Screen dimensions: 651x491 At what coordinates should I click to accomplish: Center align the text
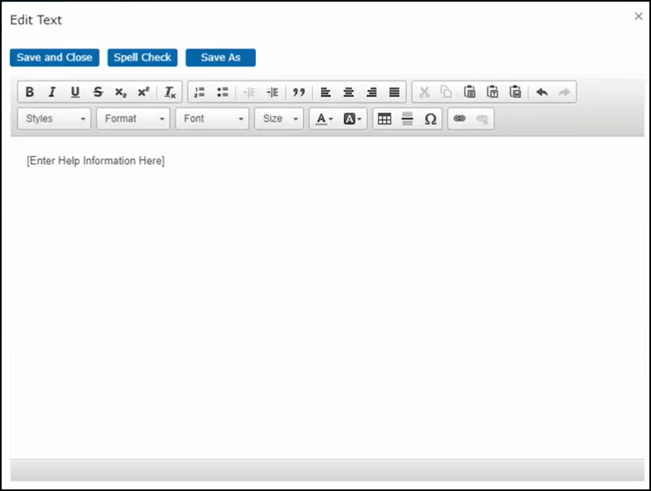tap(349, 92)
